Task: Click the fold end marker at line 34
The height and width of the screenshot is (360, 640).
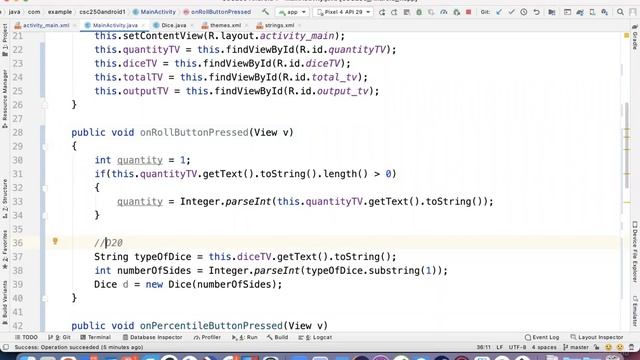Action: [44, 216]
